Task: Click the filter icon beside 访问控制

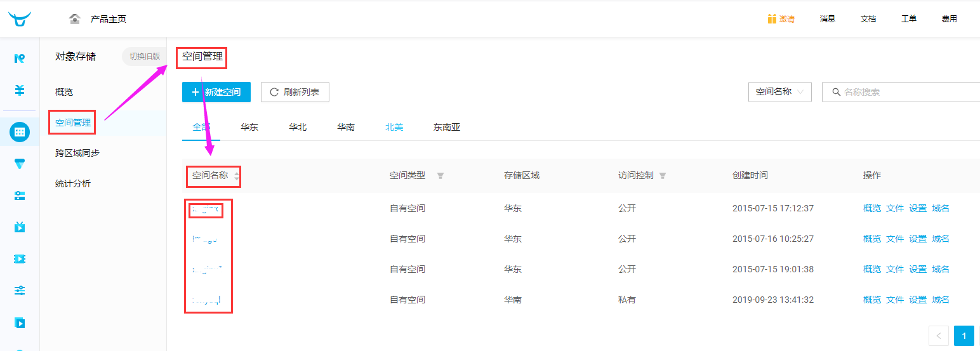Action: pyautogui.click(x=663, y=176)
